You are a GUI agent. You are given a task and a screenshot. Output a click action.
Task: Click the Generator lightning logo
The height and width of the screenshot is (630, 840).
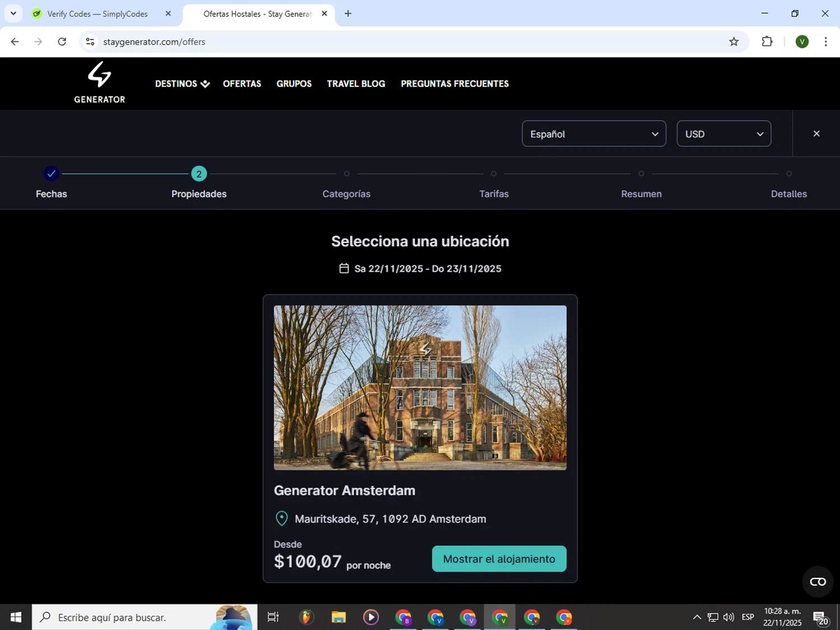coord(100,82)
